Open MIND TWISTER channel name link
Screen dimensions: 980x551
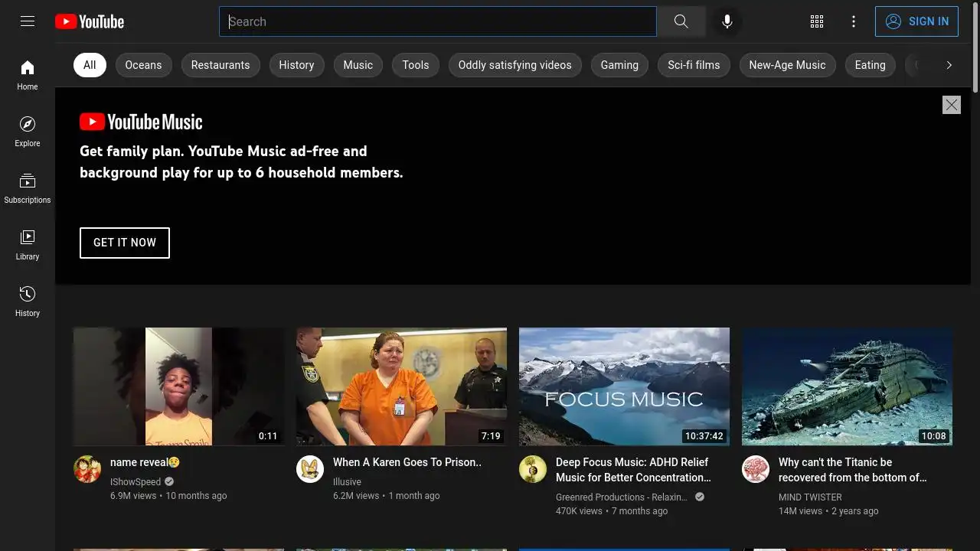click(x=810, y=497)
